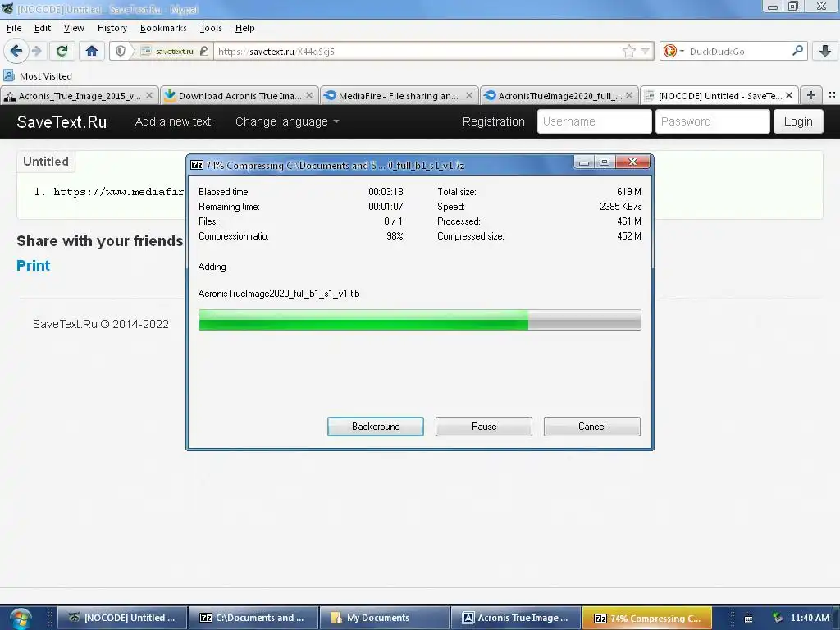Screen dimensions: 840x630
Task: Switch to C:\Documents and taskbar item
Action: click(253, 618)
